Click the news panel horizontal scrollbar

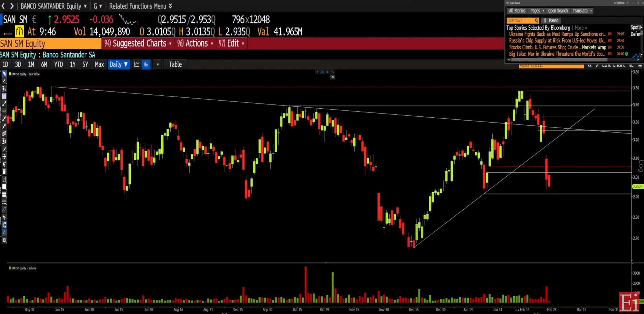click(x=559, y=60)
